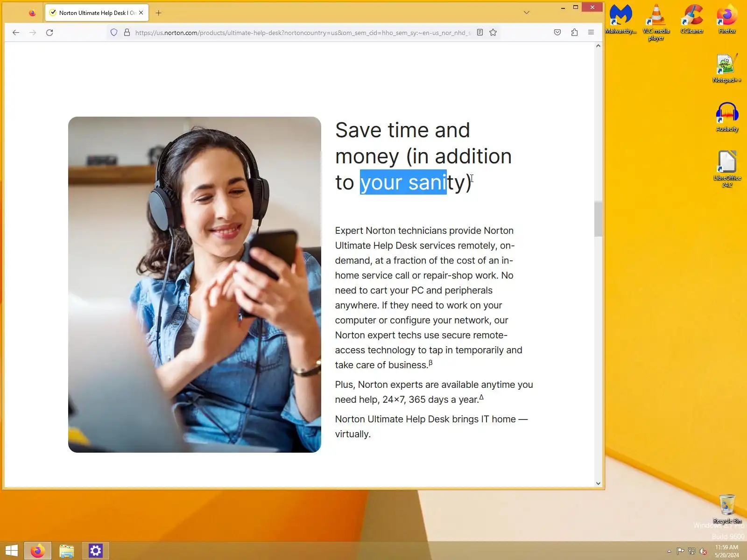Viewport: 747px width, 560px height.
Task: Open the Extensions puzzle-piece menu
Action: 574,33
